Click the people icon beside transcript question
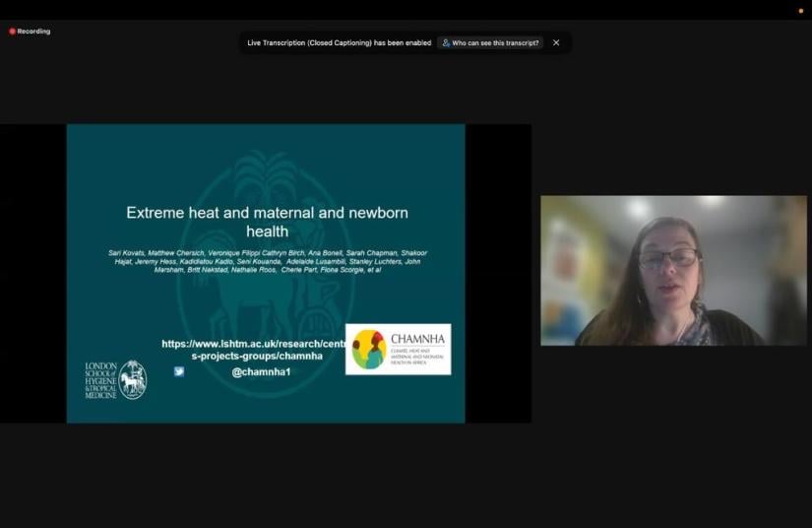 446,43
